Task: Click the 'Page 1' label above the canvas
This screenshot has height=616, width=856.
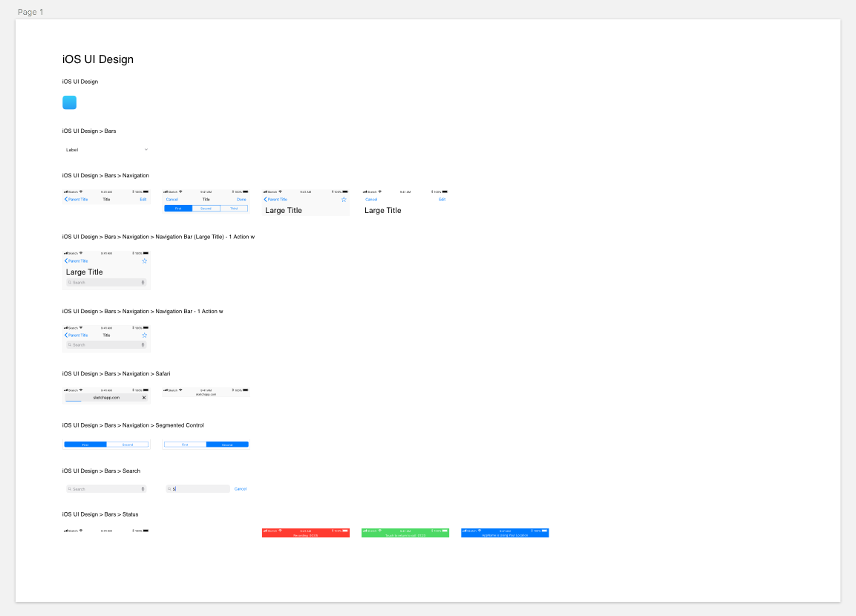Action: point(30,12)
